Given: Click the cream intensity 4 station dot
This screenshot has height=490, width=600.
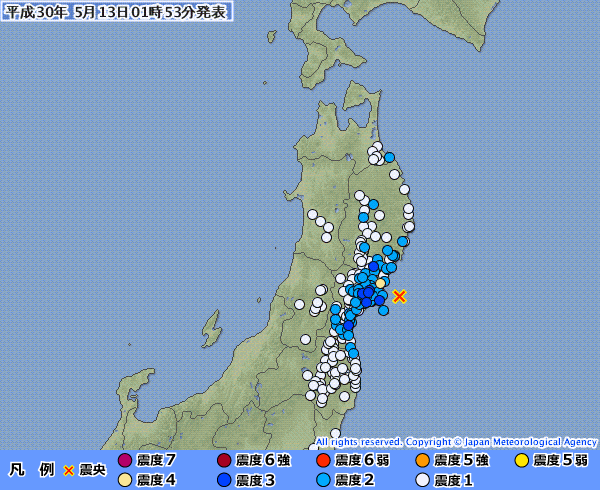Looking at the screenshot, I should (x=380, y=283).
